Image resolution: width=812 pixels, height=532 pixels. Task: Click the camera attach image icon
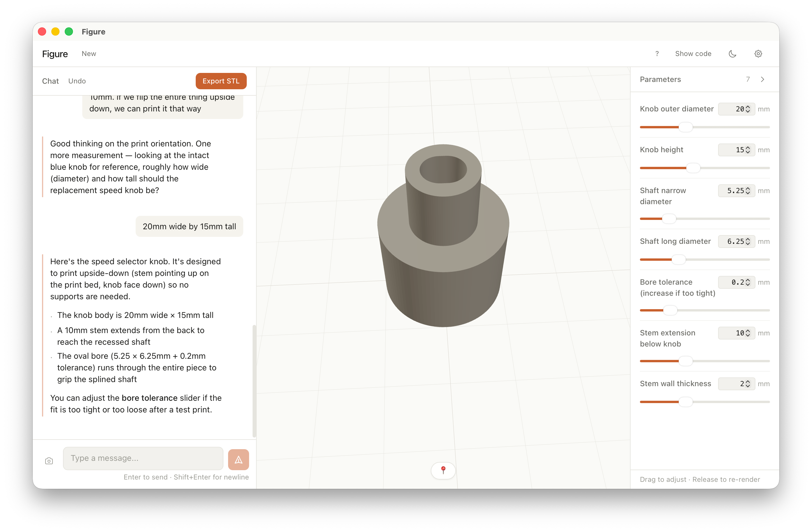pos(49,461)
